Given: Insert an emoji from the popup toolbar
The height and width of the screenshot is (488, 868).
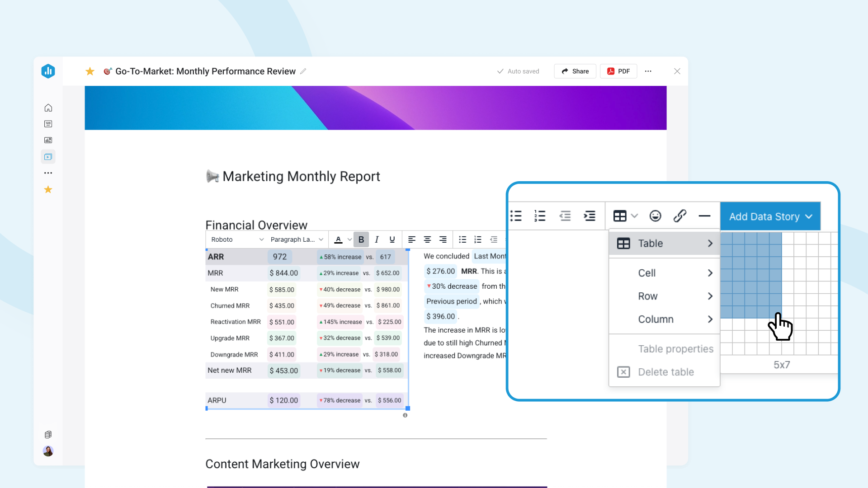Looking at the screenshot, I should point(655,216).
